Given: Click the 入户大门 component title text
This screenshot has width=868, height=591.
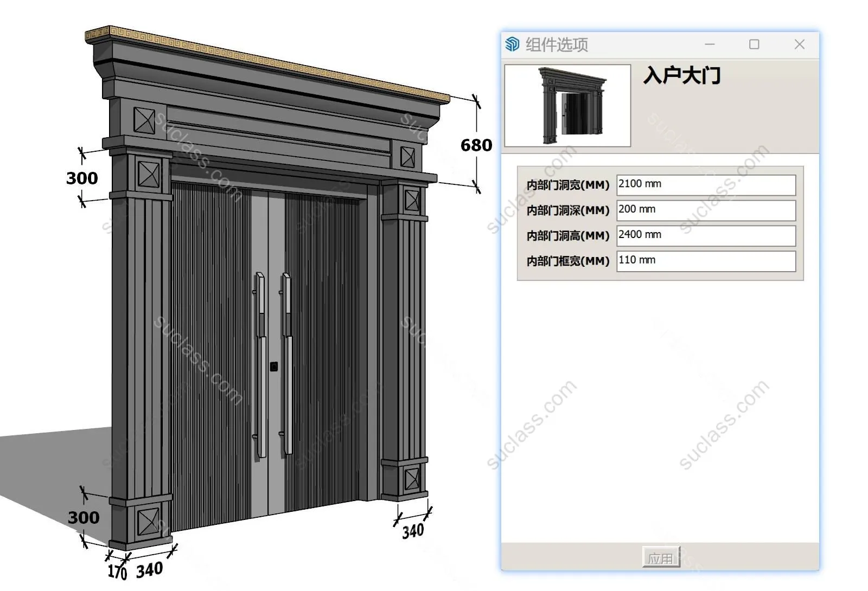Looking at the screenshot, I should point(682,75).
